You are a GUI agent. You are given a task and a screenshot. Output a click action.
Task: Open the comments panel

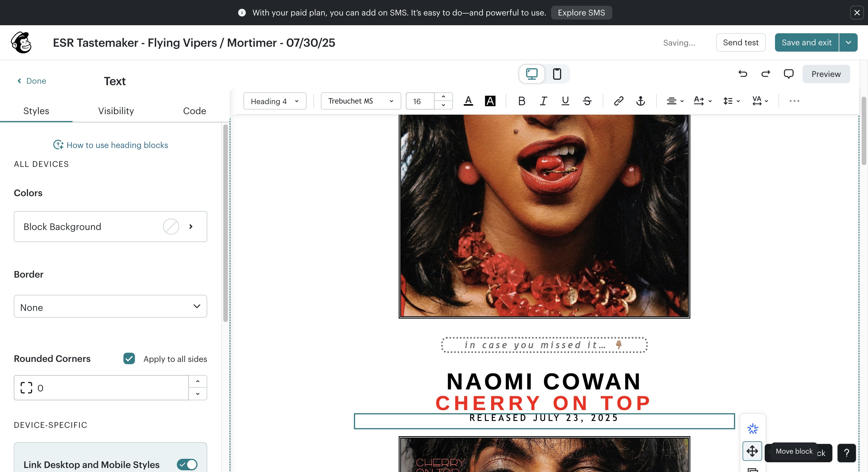pyautogui.click(x=788, y=74)
